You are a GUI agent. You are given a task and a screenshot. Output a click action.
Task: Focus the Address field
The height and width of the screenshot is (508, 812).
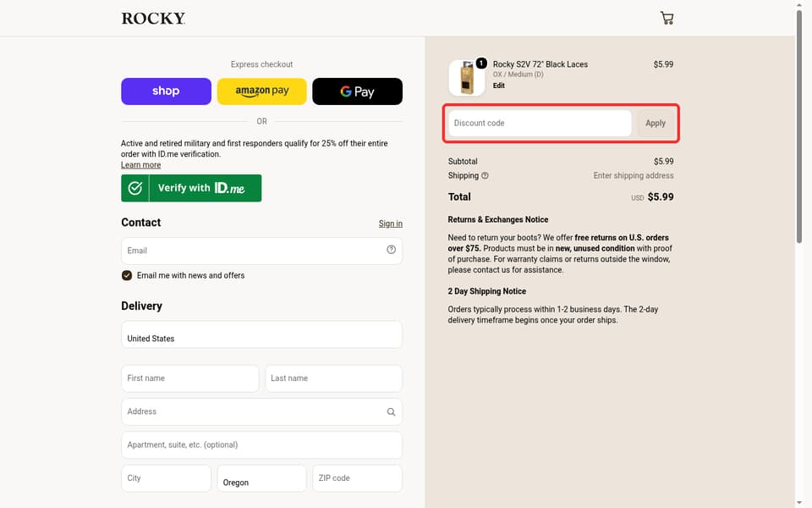point(261,411)
